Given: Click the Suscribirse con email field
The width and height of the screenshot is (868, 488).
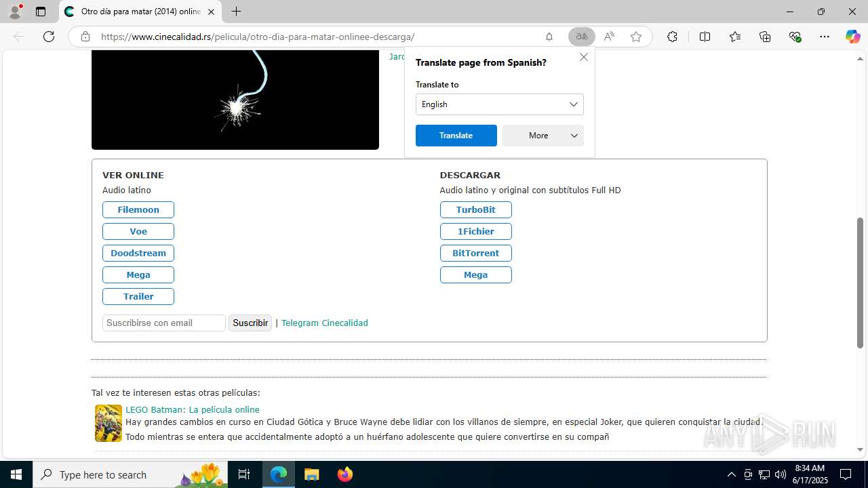Looking at the screenshot, I should tap(164, 323).
